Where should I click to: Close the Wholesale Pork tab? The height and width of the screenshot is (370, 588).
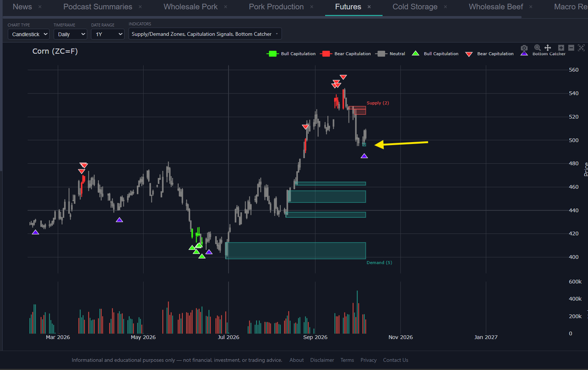pyautogui.click(x=225, y=7)
